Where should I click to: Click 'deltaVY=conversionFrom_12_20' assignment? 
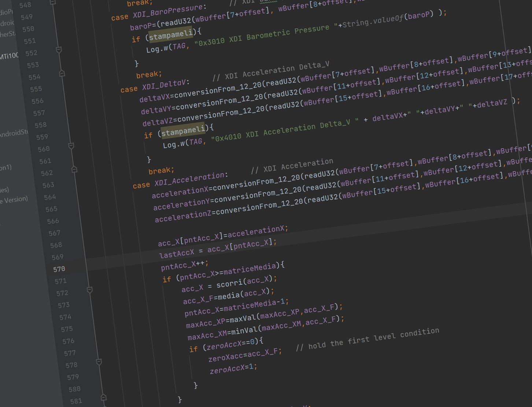(202, 103)
